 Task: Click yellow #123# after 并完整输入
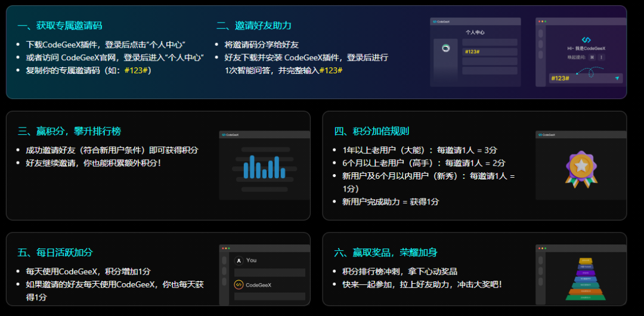[331, 71]
